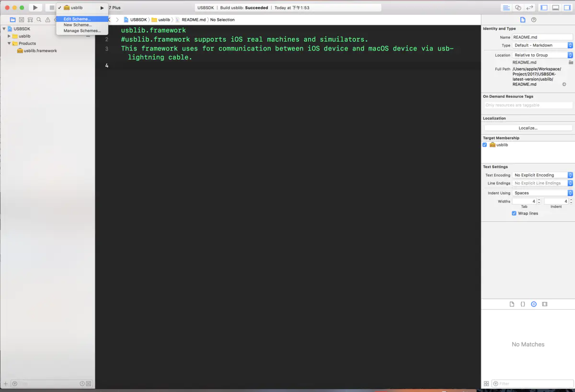Show the Project navigator folder icon

pyautogui.click(x=13, y=20)
